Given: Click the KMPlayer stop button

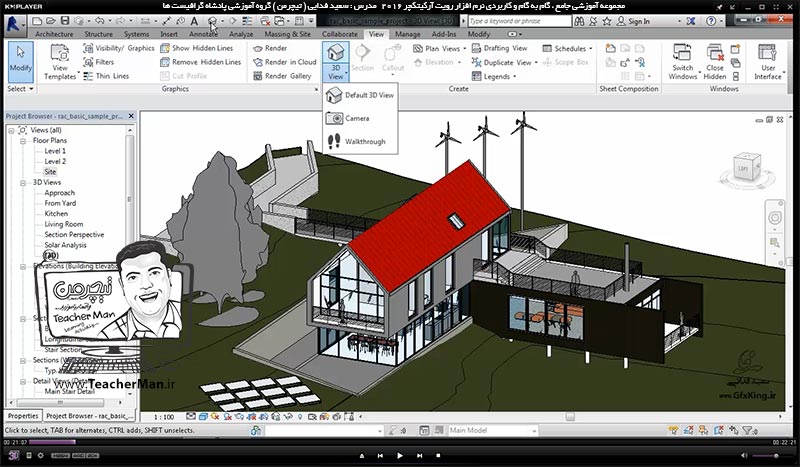Looking at the screenshot, I should point(438,455).
